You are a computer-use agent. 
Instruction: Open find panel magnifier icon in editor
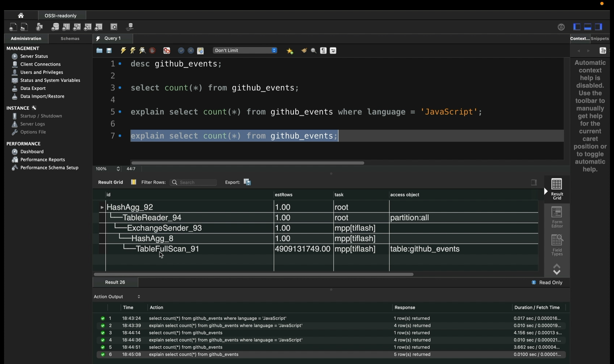pos(314,51)
